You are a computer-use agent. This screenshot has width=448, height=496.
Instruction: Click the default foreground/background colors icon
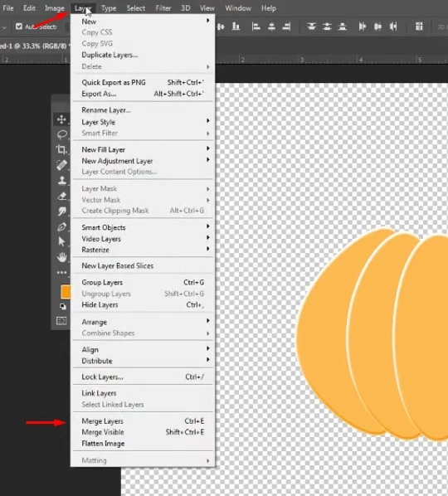(x=63, y=306)
